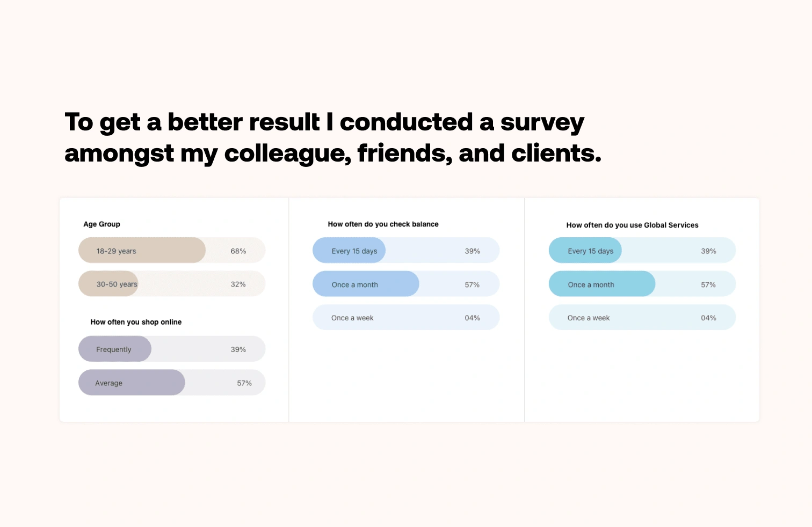Click the How often do you check balance heading
The height and width of the screenshot is (527, 812).
(383, 224)
